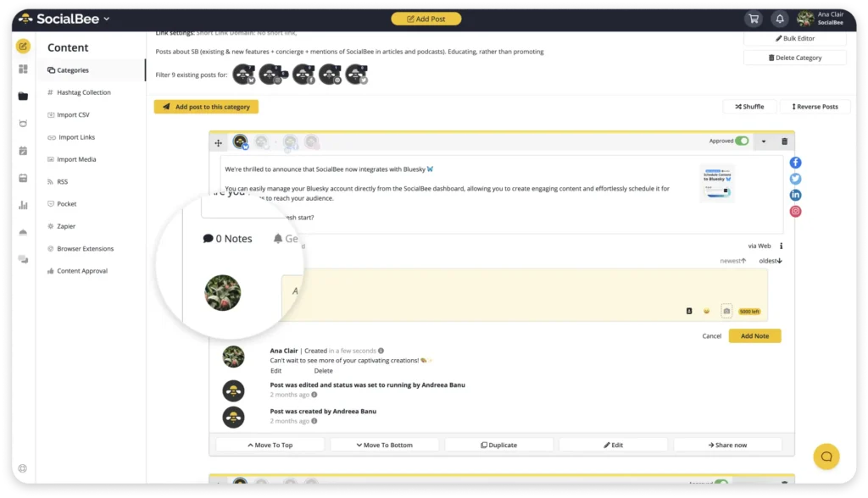Viewport: 868px width, 498px height.
Task: Open notifications bell in top bar
Action: (x=780, y=19)
